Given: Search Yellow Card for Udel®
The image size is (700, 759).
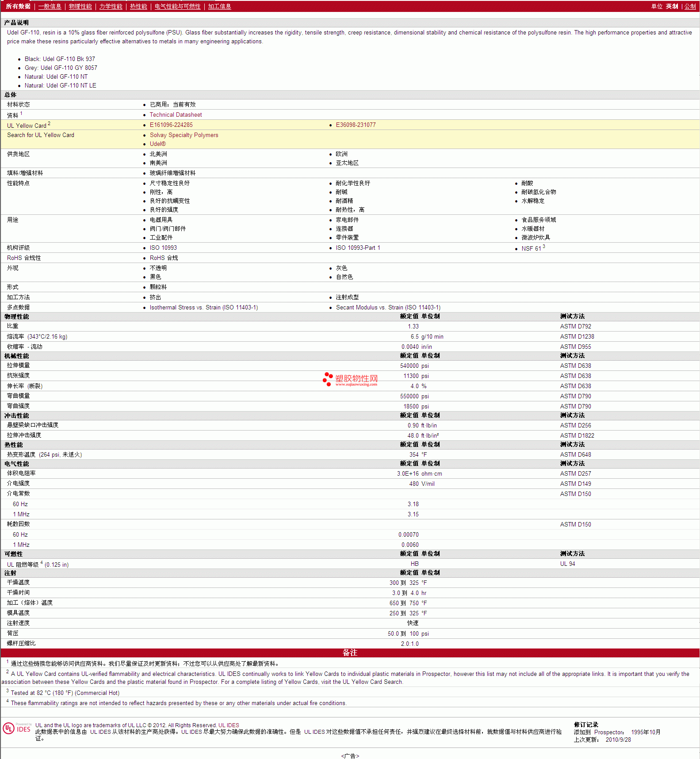Looking at the screenshot, I should coord(157,144).
